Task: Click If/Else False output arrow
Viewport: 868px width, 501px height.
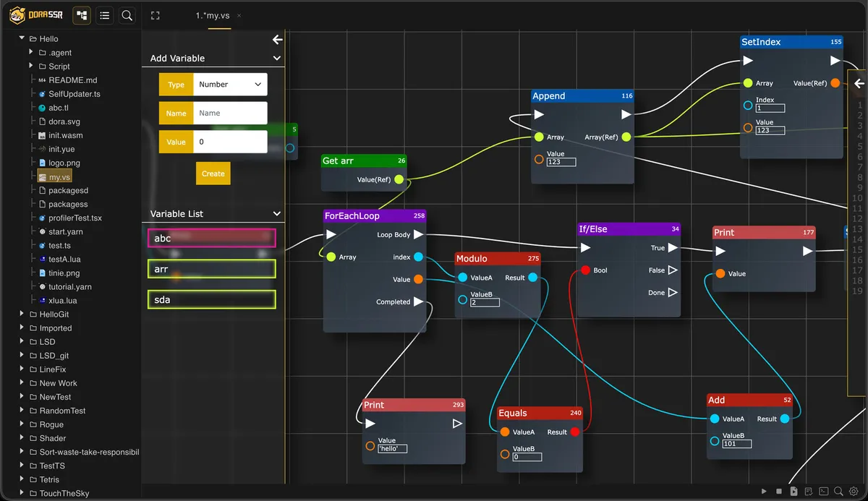Action: 673,270
